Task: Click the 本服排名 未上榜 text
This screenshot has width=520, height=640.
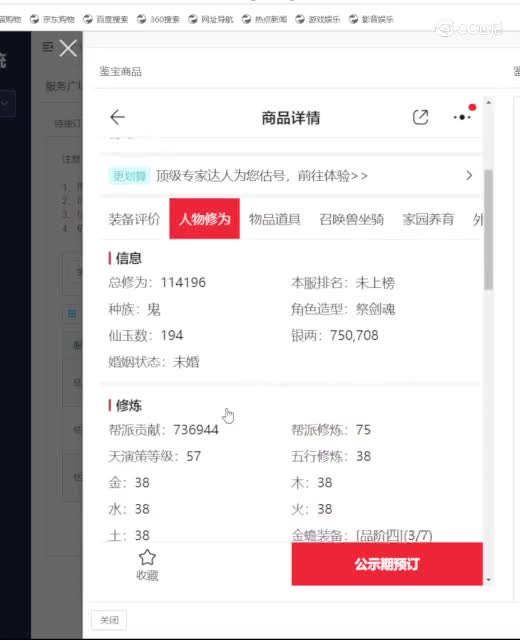Action: click(343, 282)
